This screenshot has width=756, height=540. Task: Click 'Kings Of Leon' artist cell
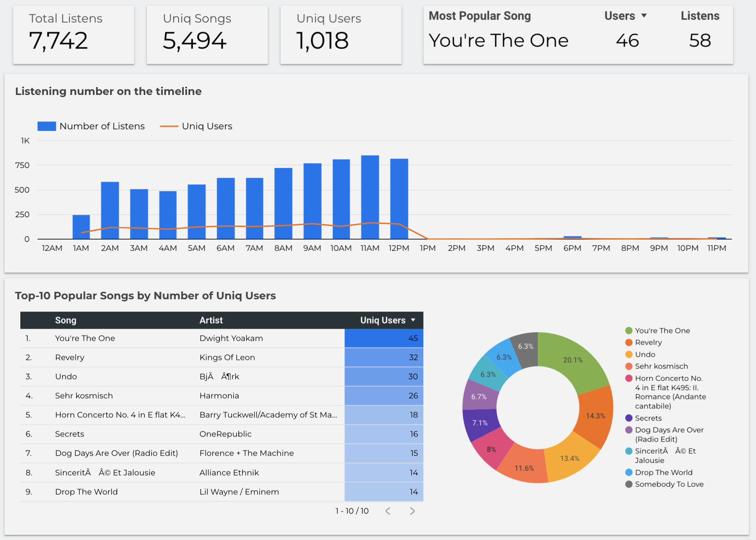click(x=227, y=358)
